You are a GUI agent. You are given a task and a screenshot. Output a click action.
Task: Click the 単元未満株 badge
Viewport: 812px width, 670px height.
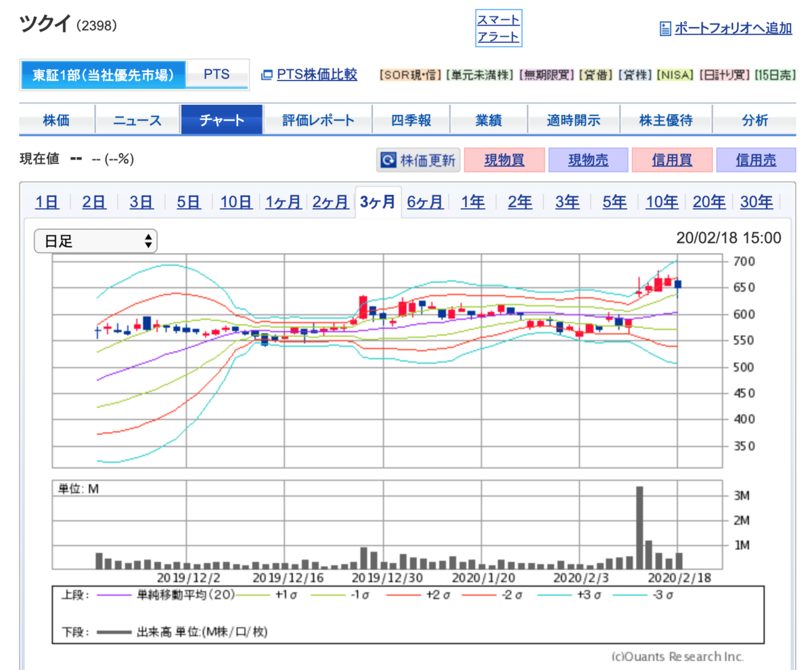click(479, 74)
